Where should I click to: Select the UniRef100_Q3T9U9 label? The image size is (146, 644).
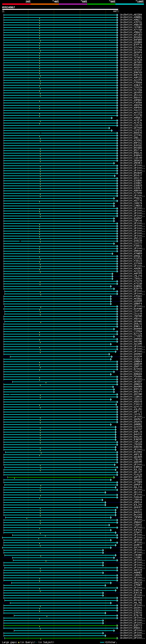[131, 263]
